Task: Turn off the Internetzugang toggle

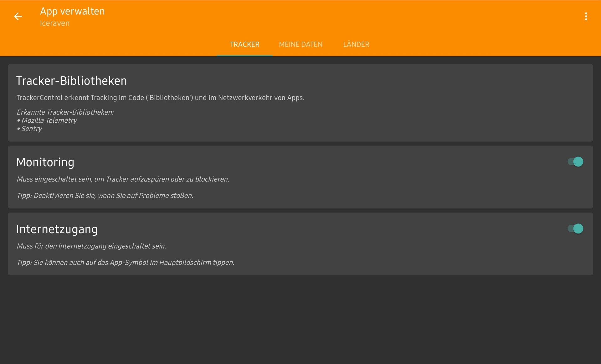Action: pos(575,229)
